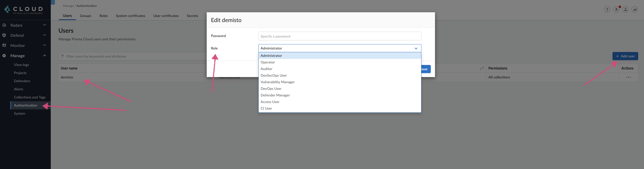Screen dimensions: 644x169
Task: Open the Secrets tab
Action: pos(192,16)
